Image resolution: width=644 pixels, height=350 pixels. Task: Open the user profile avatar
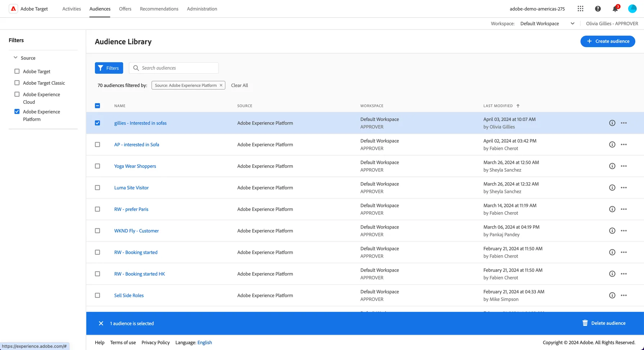pyautogui.click(x=632, y=9)
